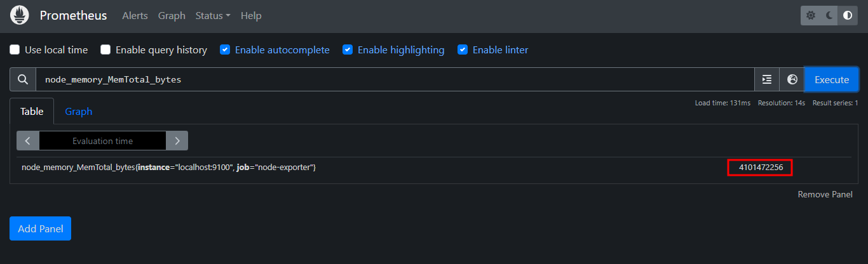Advance evaluation time with right chevron
Viewport: 868px width, 264px height.
tap(177, 141)
